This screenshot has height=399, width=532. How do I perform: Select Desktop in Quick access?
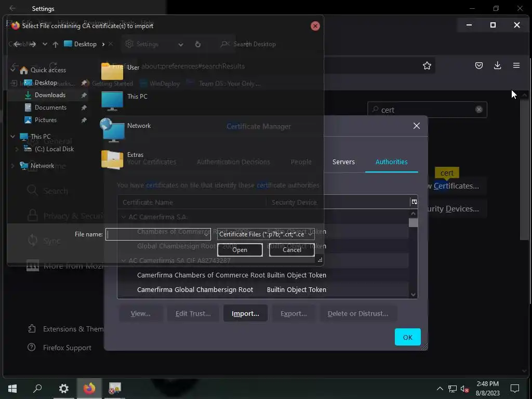pos(46,83)
